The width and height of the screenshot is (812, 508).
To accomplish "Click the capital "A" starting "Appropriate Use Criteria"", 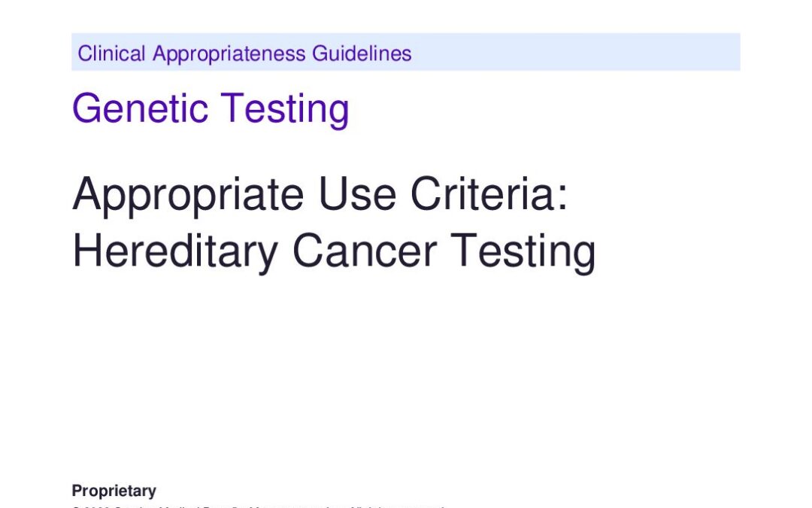I will pyautogui.click(x=86, y=194).
